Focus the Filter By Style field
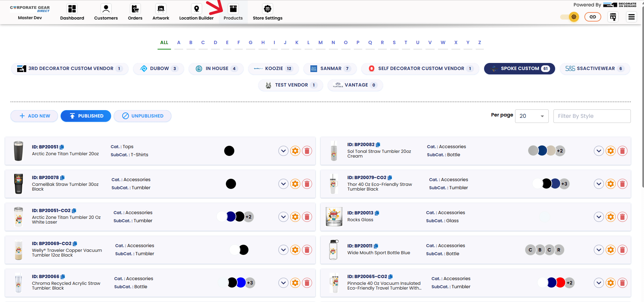The width and height of the screenshot is (644, 302). coord(592,116)
